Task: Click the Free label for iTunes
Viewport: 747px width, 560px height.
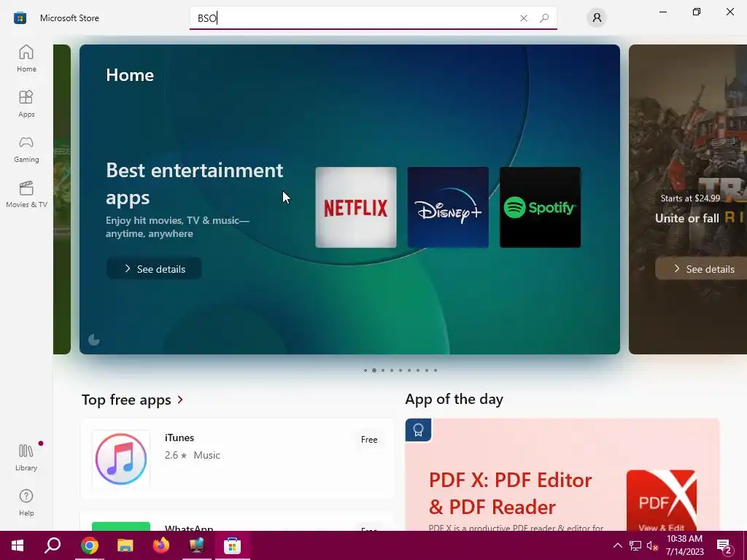Action: click(x=369, y=440)
